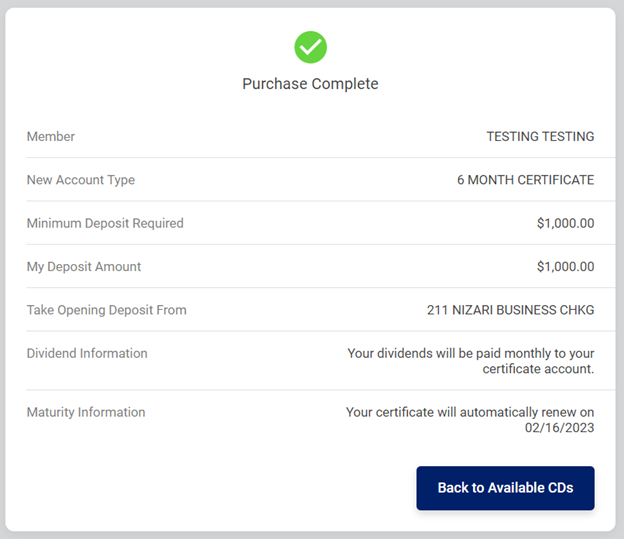Select the Minimum Deposit Required $1,000.00 amount
Image resolution: width=624 pixels, height=539 pixels.
[565, 223]
